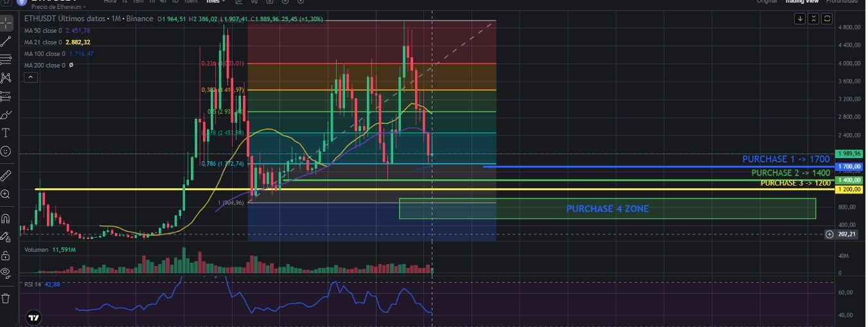Select the XABCD pattern tool
This screenshot has width=868, height=327.
[6, 78]
